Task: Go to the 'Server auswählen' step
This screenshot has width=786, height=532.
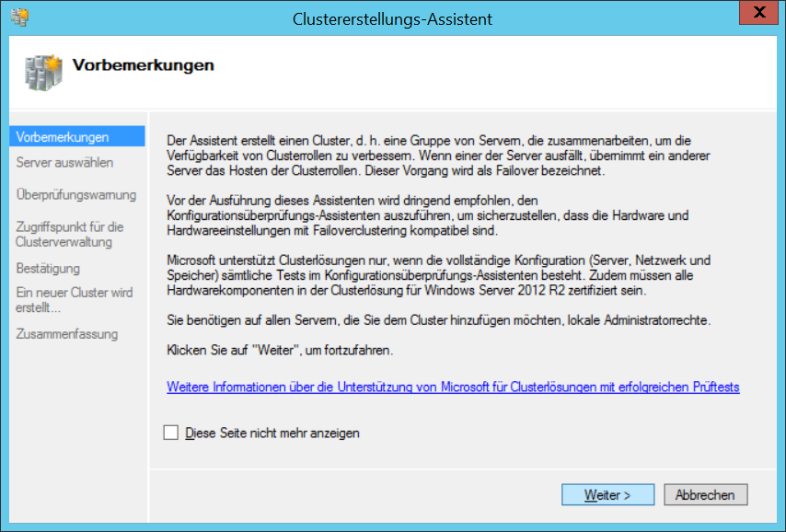Action: pos(64,163)
